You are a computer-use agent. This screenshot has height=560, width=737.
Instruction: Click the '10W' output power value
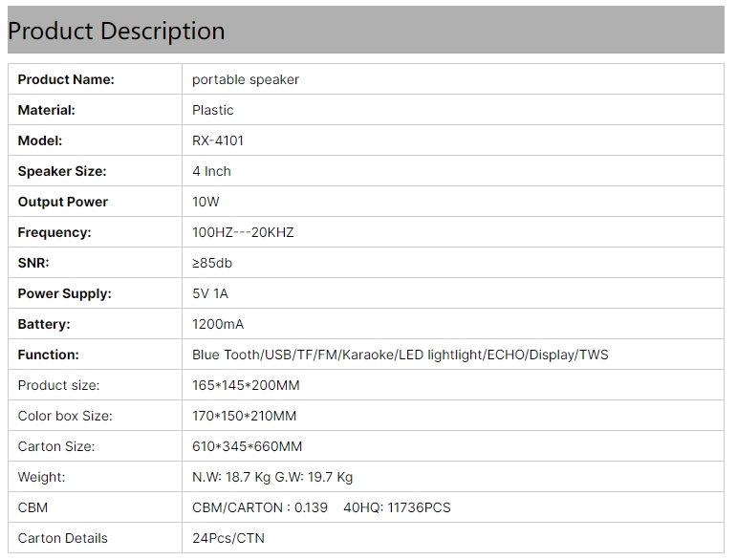(206, 202)
